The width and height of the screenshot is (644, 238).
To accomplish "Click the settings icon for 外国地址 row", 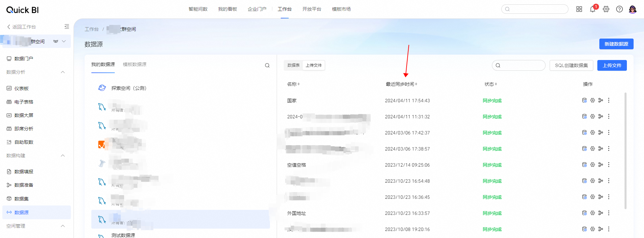I will tap(592, 213).
